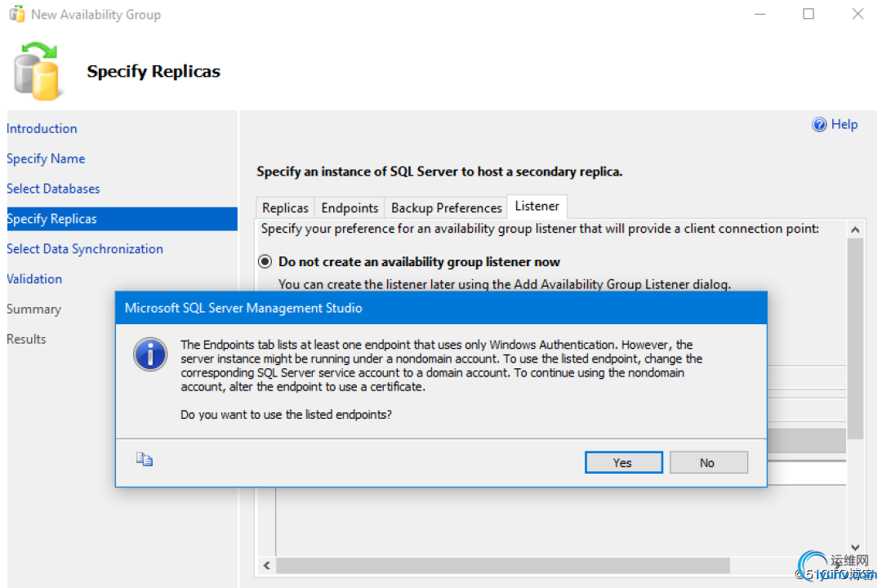The height and width of the screenshot is (588, 882).
Task: Go to Select Data Synchronization page
Action: 84,249
